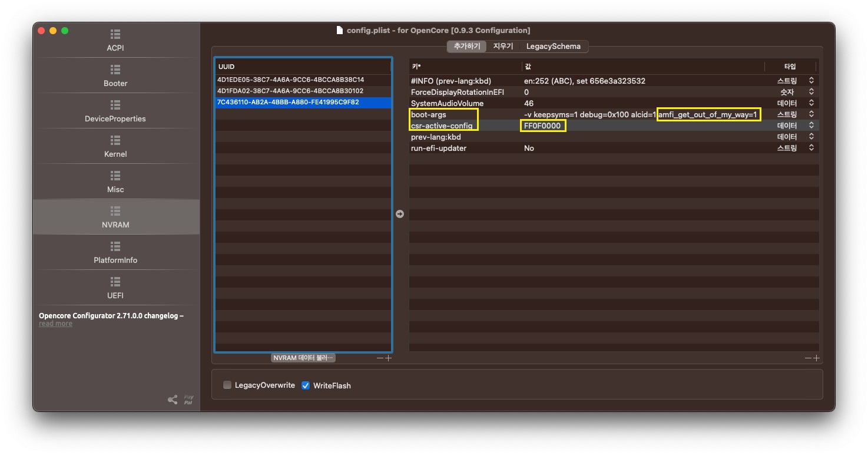Open type dropdown for #INFO (prev-lang:kbd) row
Screen dimensions: 868x455
coord(811,81)
